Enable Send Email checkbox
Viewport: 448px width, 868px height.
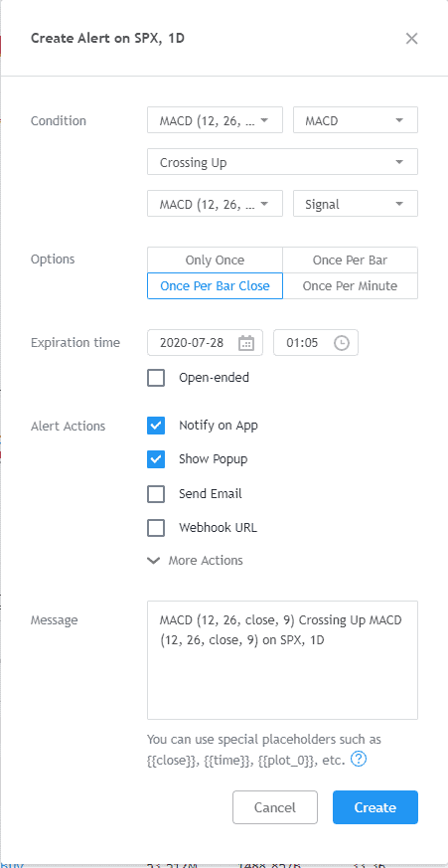[x=156, y=494]
